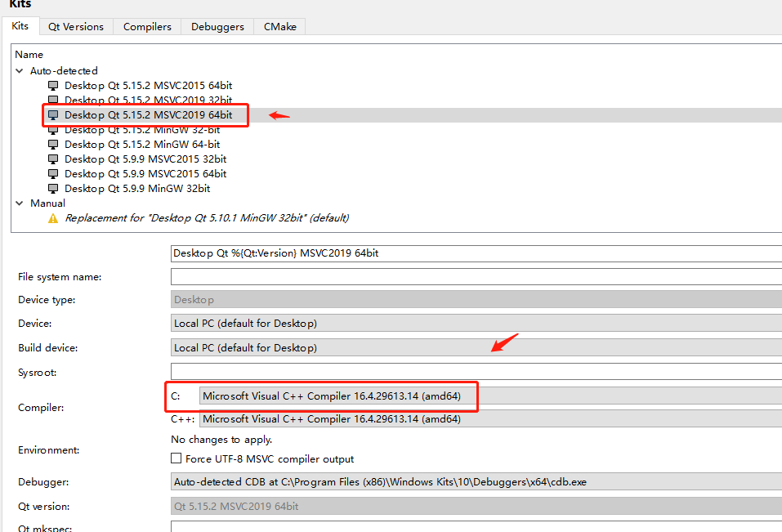Screen dimensions: 782x532
Task: Open the C compiler dropdown
Action: point(491,396)
